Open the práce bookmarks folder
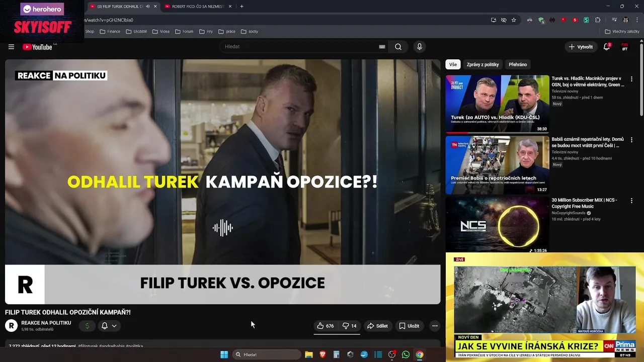The image size is (644, 362). [227, 31]
